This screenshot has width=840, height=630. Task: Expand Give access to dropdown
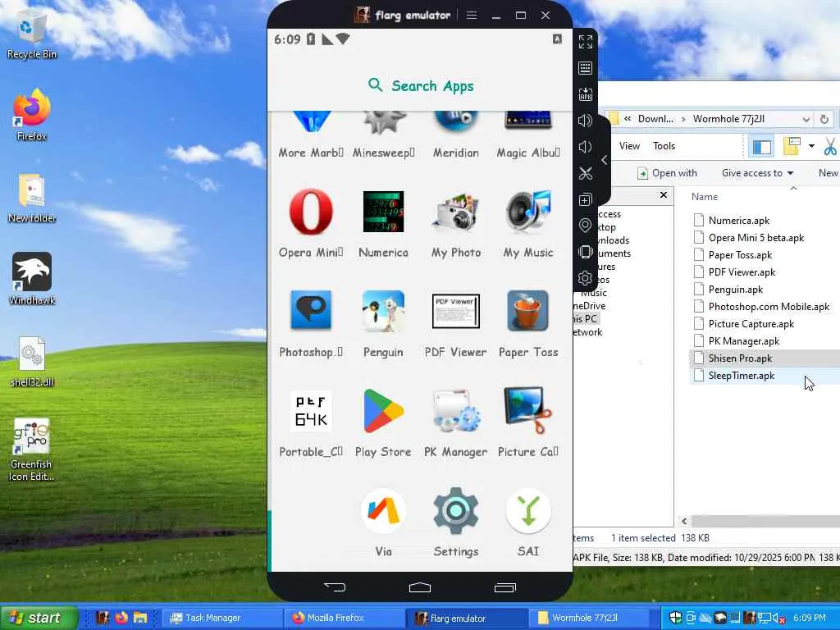[757, 173]
